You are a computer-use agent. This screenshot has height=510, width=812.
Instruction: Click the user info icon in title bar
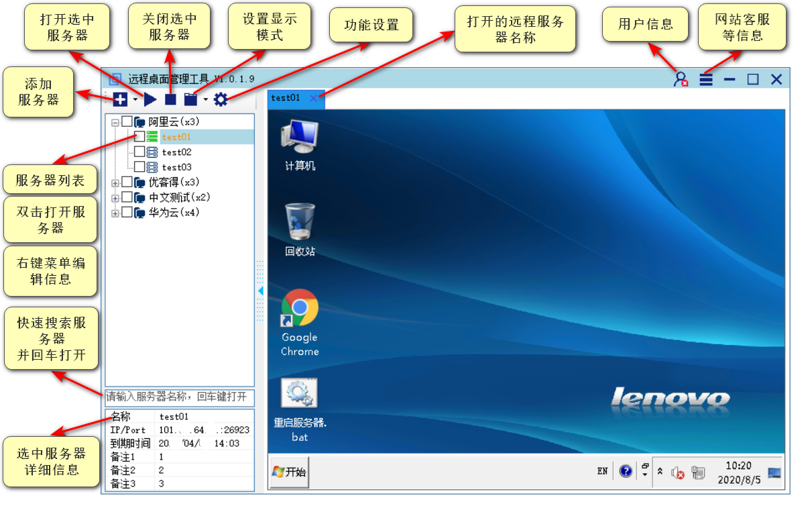click(681, 79)
